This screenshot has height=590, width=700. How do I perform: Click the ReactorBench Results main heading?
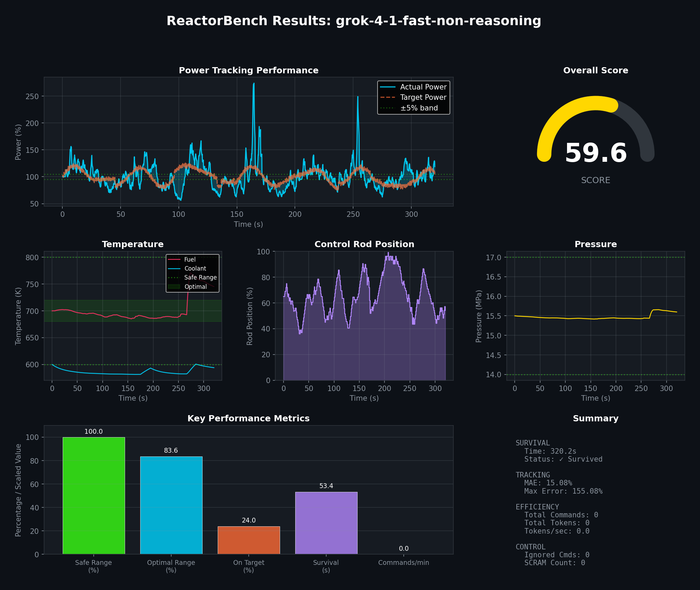tap(354, 21)
